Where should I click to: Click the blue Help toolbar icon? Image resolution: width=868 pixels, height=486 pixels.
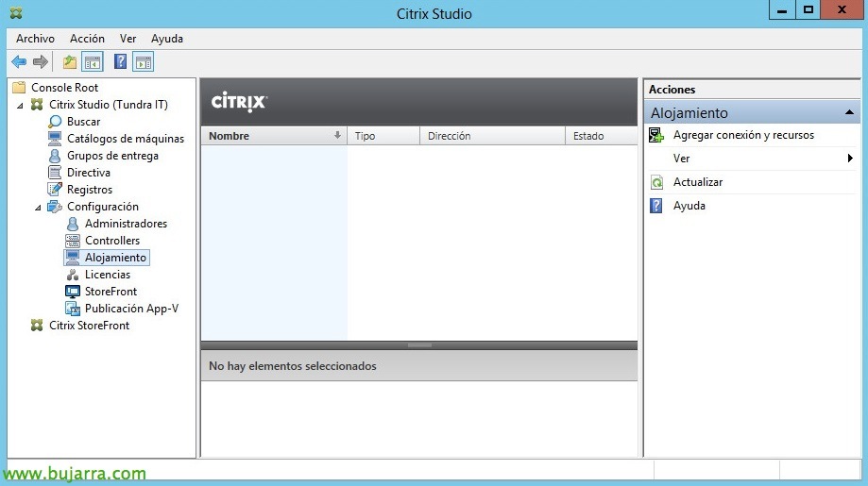(x=120, y=61)
